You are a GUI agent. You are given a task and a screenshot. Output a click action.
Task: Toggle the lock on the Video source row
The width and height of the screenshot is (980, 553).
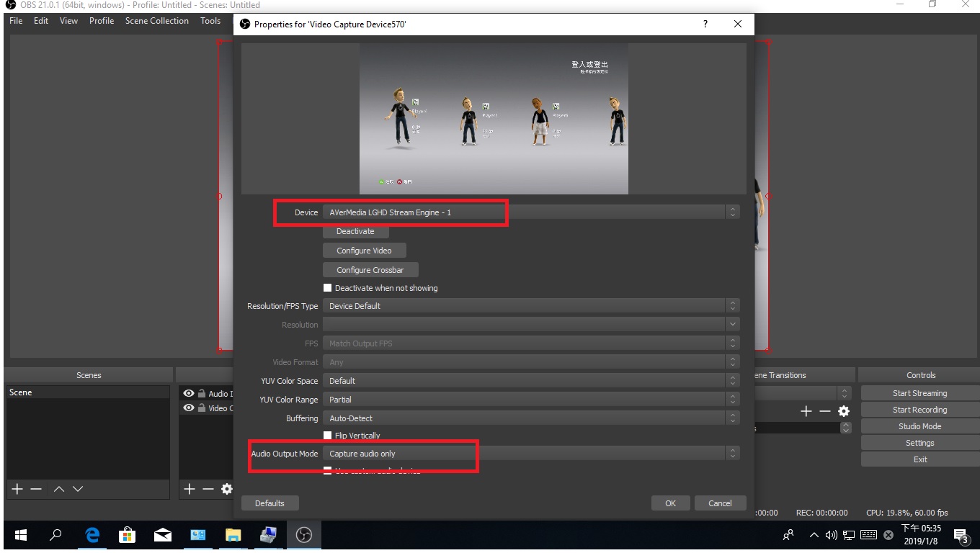click(x=202, y=408)
